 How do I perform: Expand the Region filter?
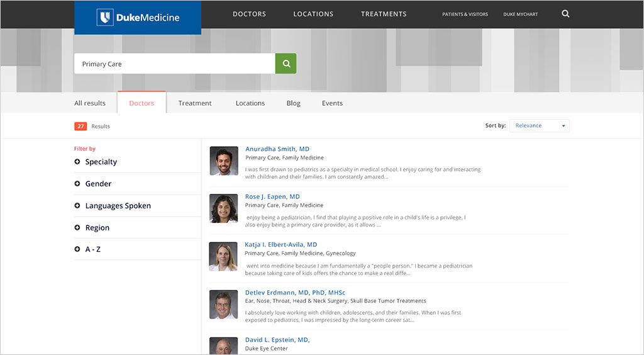(97, 228)
